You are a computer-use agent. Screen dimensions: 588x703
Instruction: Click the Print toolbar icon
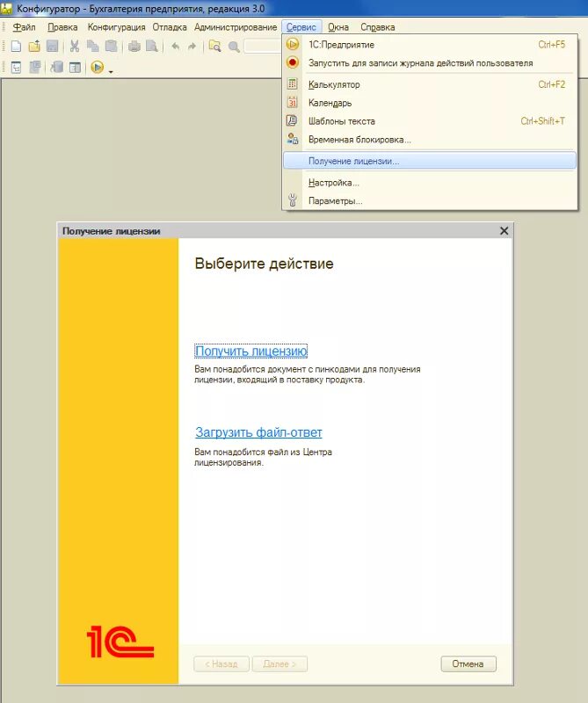134,47
